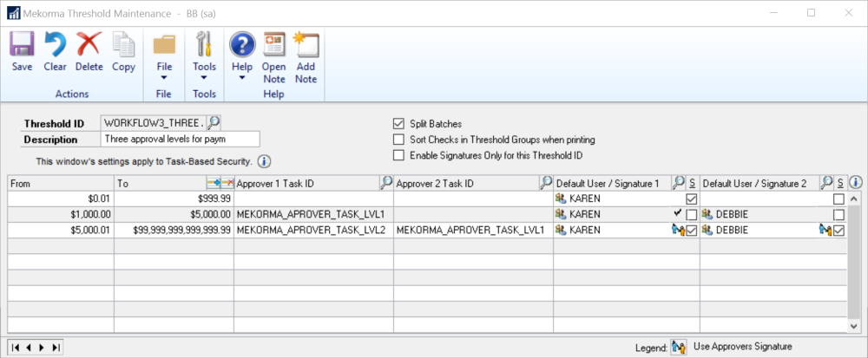Select Approver 2 MEKORMA_APROVER_TASK_LVL1 in third row
868x358 pixels.
(473, 231)
